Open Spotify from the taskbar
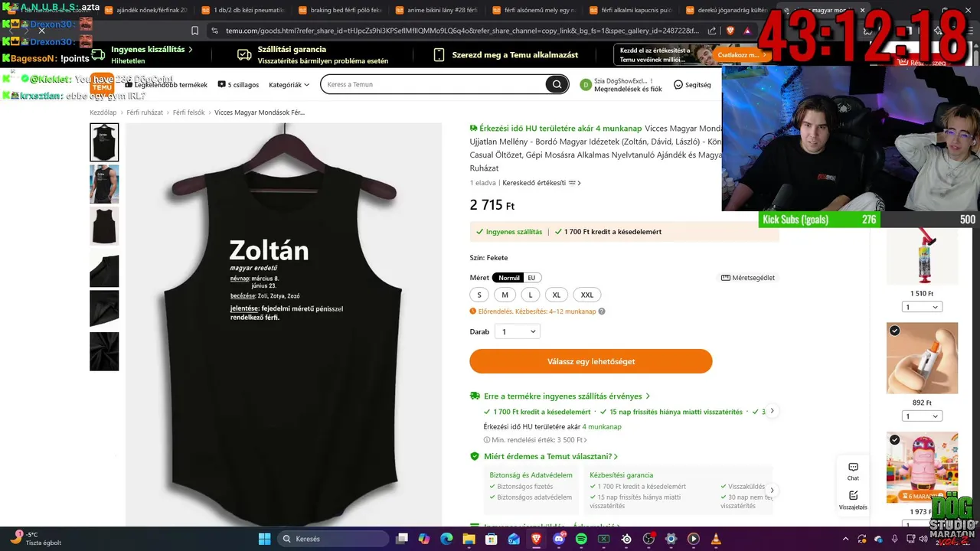Viewport: 980px width, 551px height. point(581,539)
